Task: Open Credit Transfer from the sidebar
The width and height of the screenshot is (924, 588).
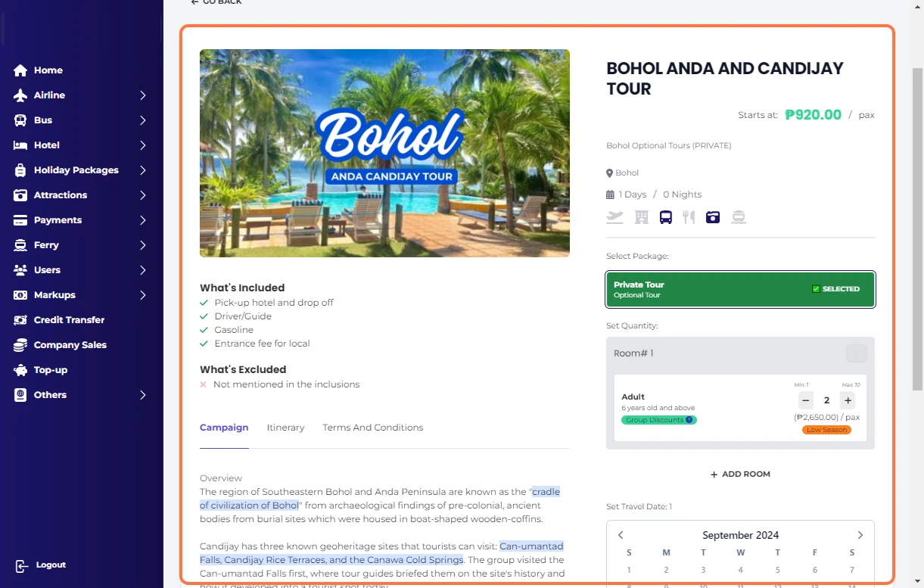Action: click(x=69, y=320)
